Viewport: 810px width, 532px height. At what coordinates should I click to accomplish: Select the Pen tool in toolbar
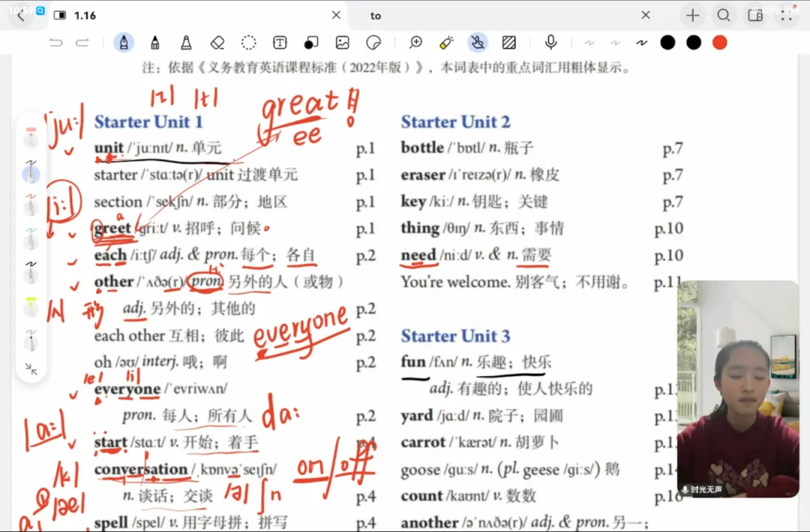coord(124,43)
